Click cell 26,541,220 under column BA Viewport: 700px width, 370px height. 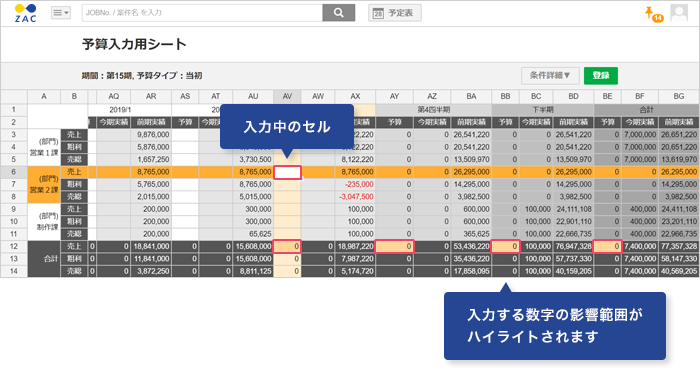471,134
